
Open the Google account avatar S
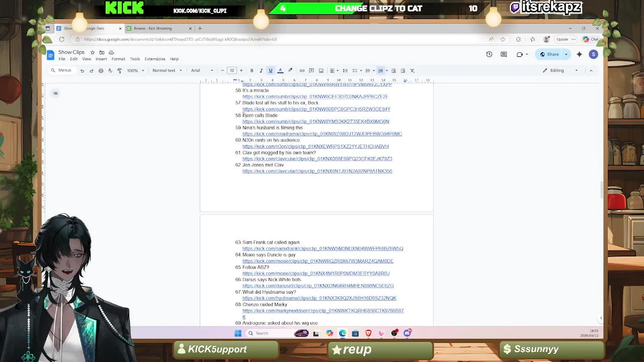[593, 54]
